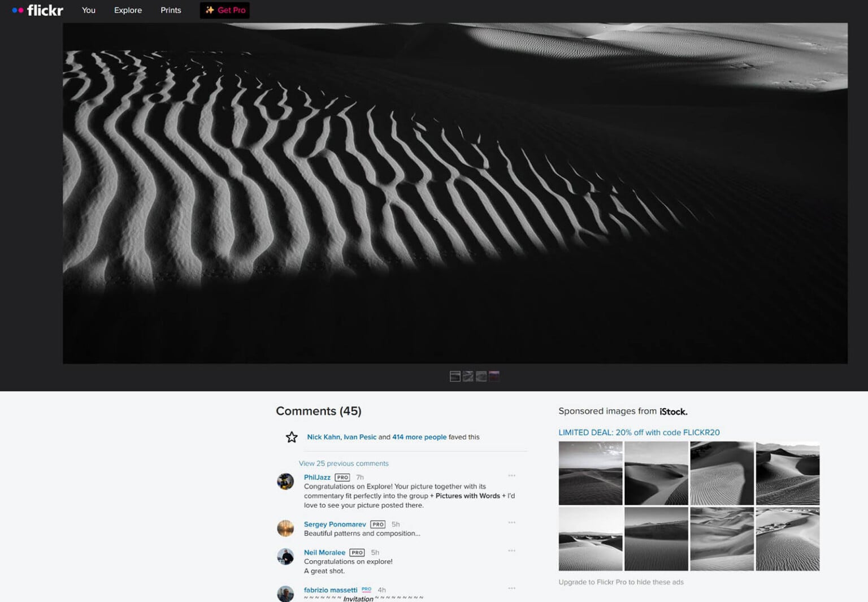The width and height of the screenshot is (868, 602).
Task: Select the third thumbnail in the photostream strip
Action: (x=481, y=376)
